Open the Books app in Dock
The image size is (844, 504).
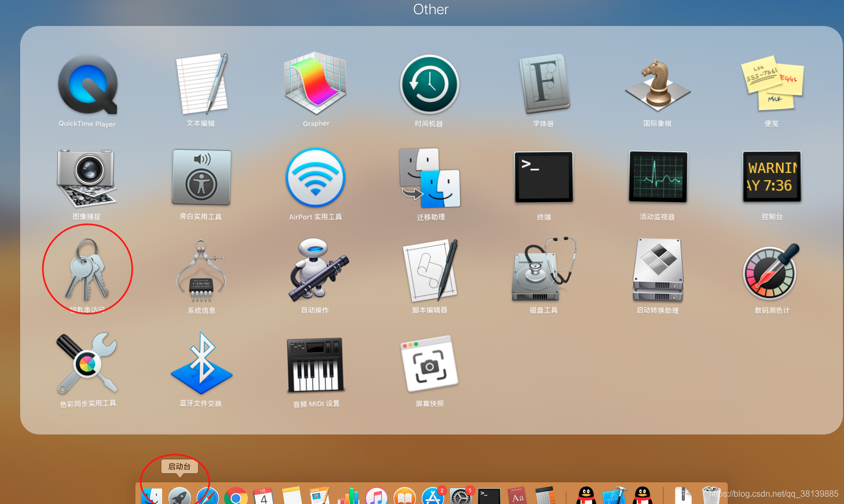pos(404,496)
